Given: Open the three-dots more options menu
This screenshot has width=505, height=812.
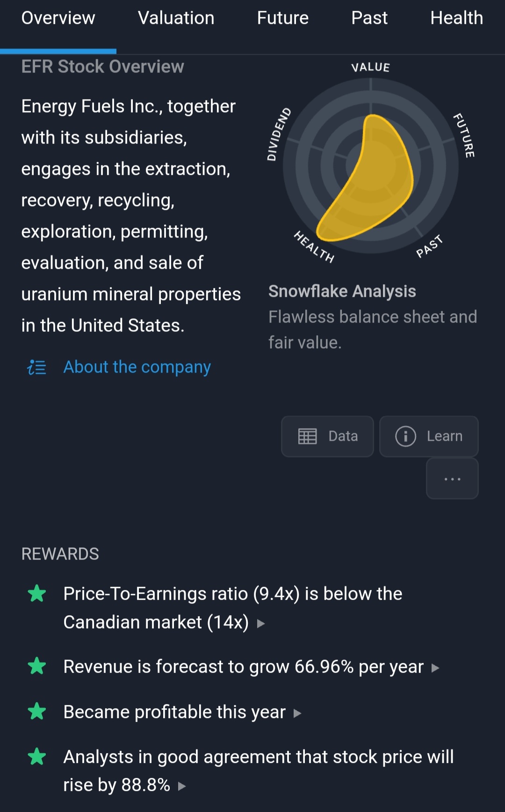Looking at the screenshot, I should tap(452, 479).
